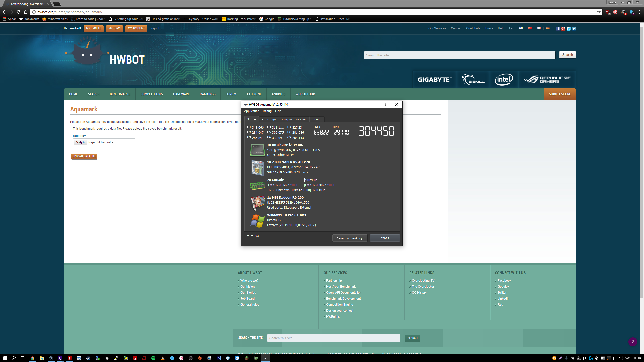644x362 pixels.
Task: Open Origin from the taskbar
Action: 200,358
